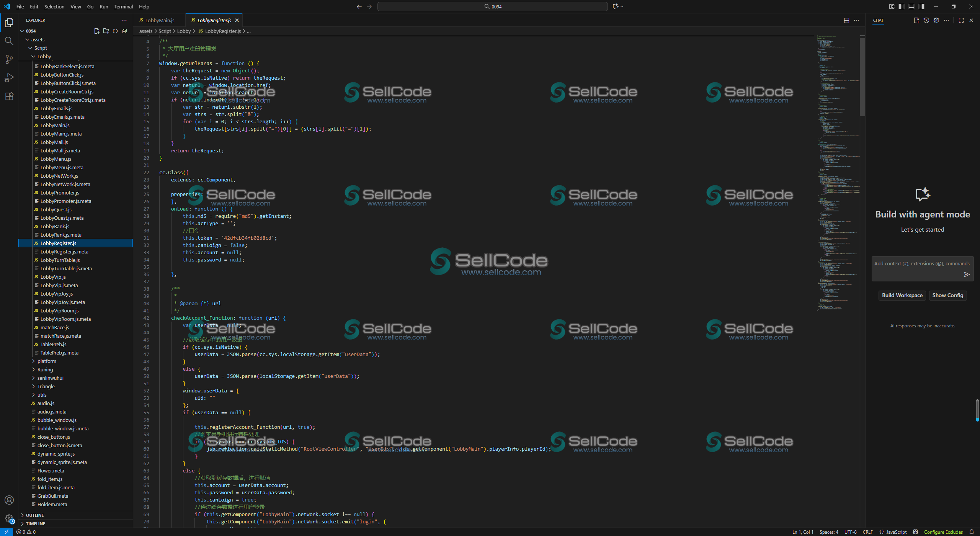
Task: Click the Build Workspace button
Action: pos(902,295)
